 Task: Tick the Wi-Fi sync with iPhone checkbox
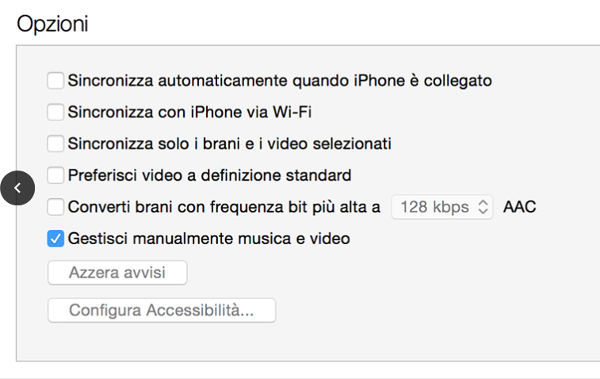click(55, 112)
